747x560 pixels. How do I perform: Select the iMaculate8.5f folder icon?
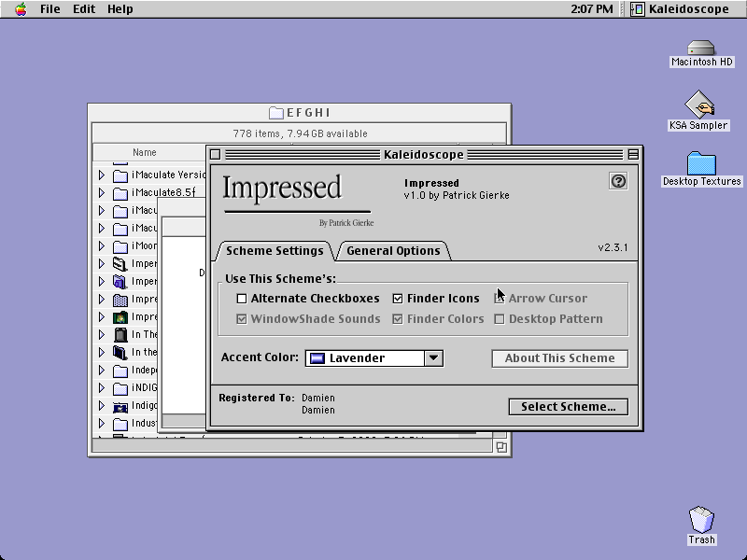120,193
